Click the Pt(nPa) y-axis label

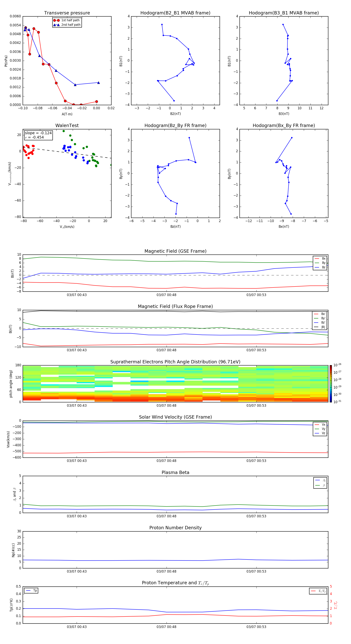tap(6, 61)
